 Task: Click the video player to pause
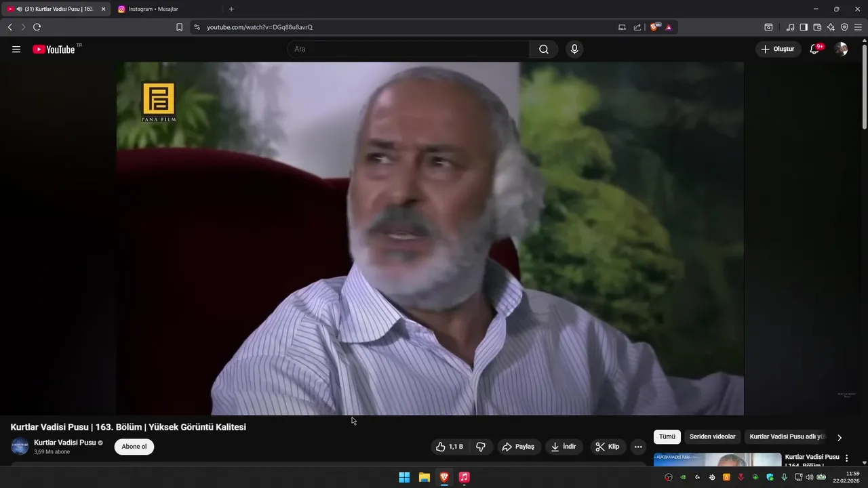430,239
